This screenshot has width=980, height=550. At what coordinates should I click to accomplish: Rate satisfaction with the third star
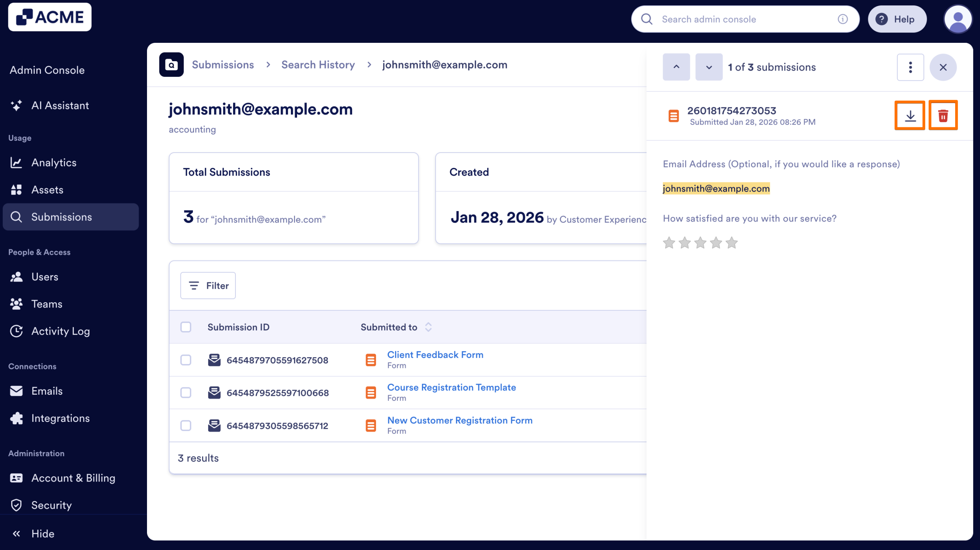point(701,242)
